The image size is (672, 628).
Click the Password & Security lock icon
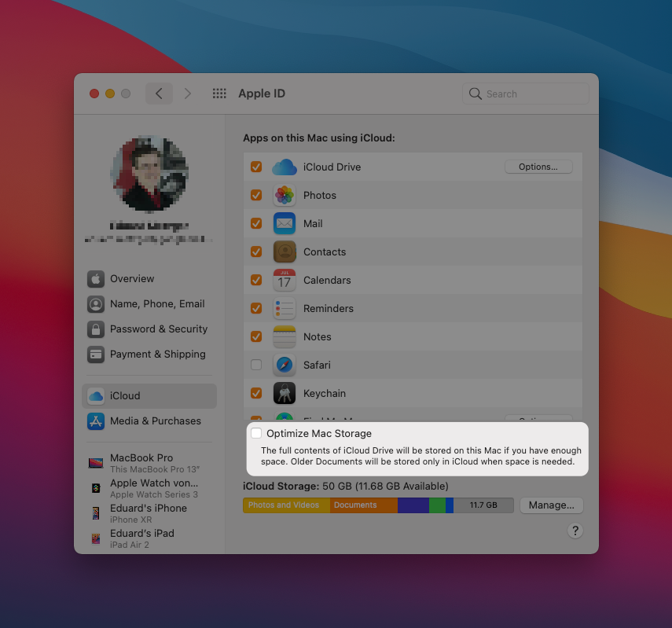pos(96,329)
